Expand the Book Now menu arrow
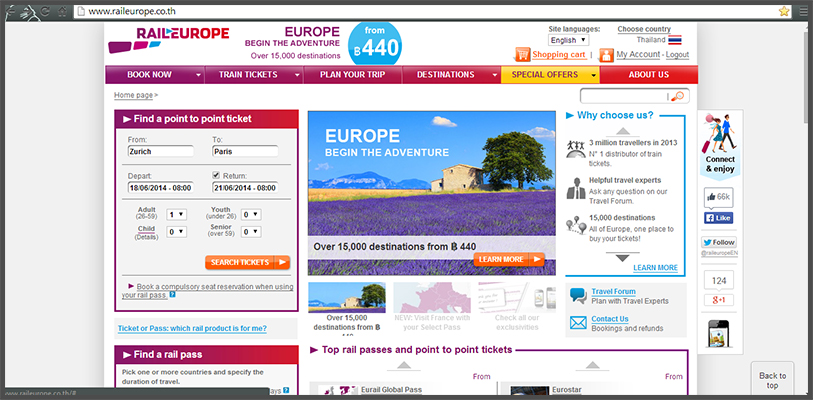The height and width of the screenshot is (400, 813). click(x=198, y=75)
